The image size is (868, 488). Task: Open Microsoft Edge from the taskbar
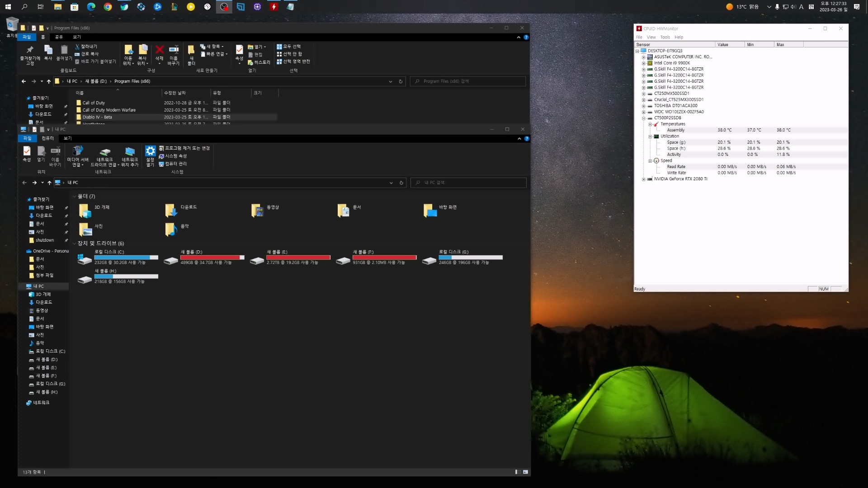[x=91, y=7]
